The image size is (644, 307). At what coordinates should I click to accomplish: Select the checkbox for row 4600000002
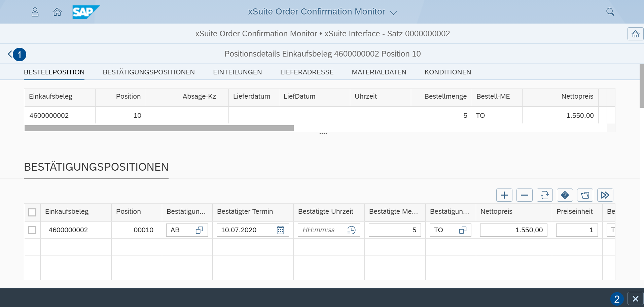pyautogui.click(x=32, y=230)
